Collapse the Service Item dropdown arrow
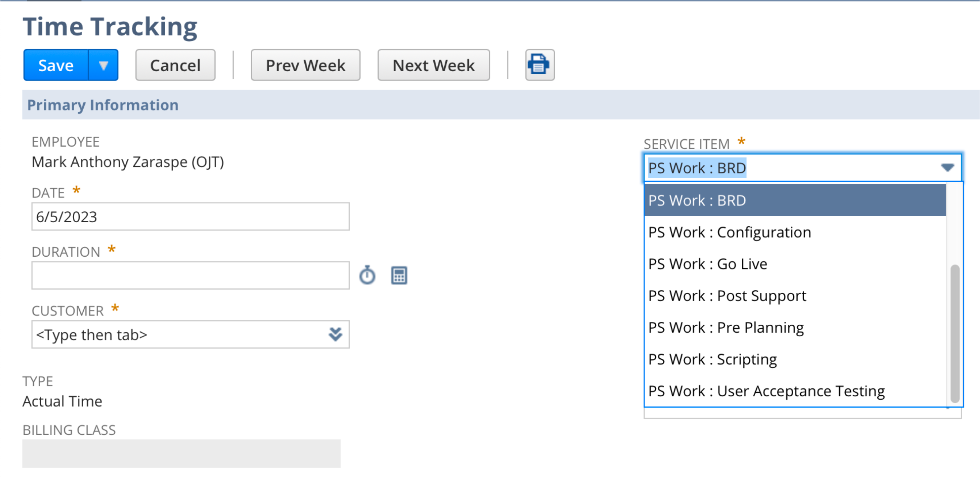 pos(947,167)
